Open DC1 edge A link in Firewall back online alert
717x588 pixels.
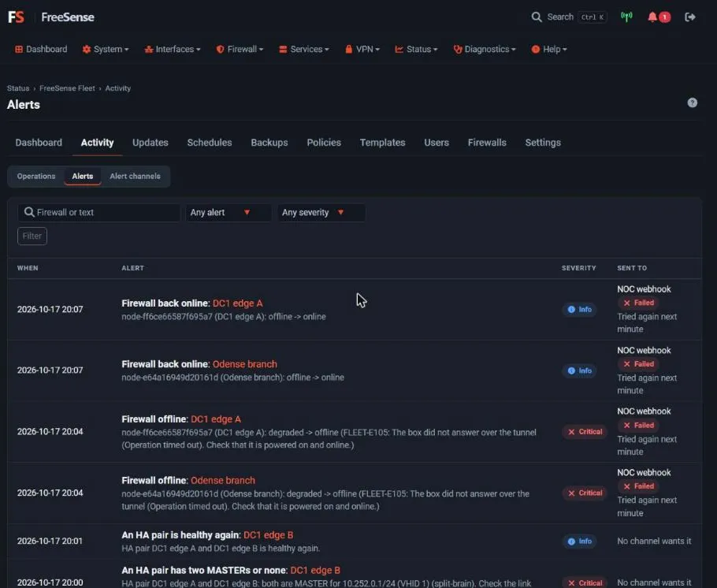tap(238, 303)
